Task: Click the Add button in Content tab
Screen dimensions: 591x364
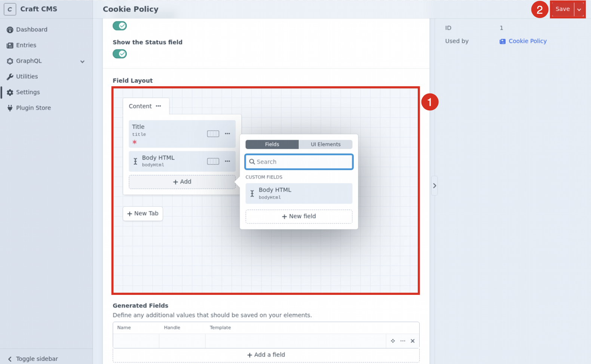Action: coord(182,182)
